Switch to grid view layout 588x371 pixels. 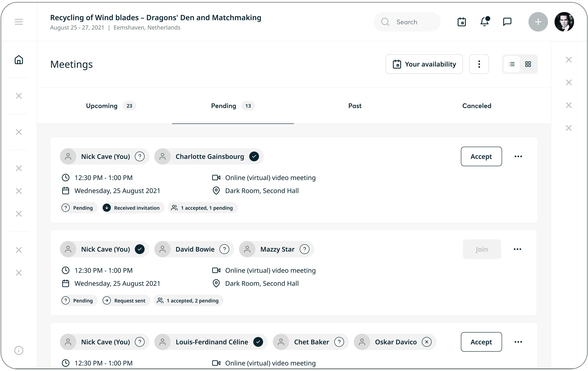(x=528, y=64)
